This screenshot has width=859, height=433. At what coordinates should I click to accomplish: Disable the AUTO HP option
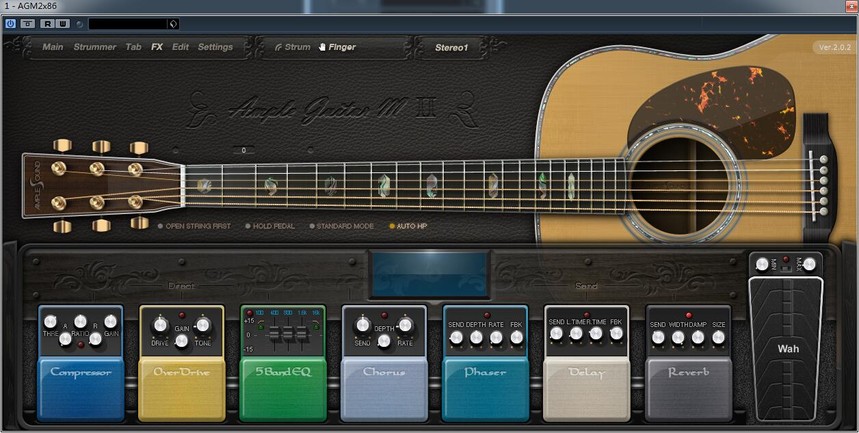tap(408, 226)
